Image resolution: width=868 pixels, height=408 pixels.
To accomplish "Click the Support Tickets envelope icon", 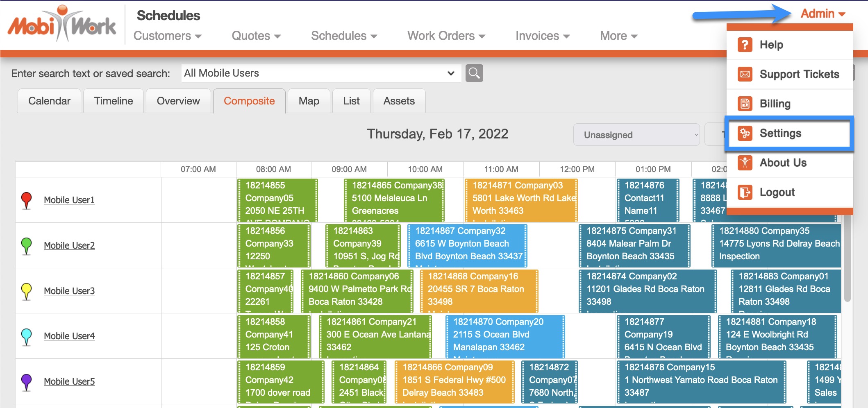I will coord(745,74).
